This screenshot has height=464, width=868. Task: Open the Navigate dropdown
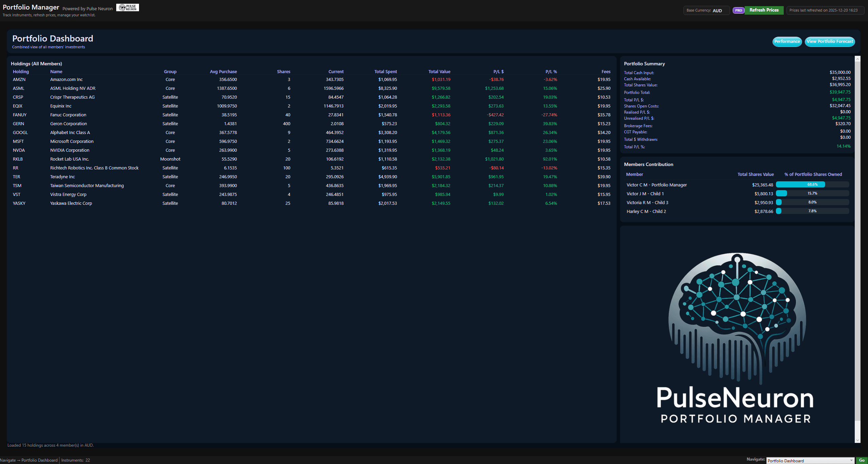pyautogui.click(x=810, y=460)
